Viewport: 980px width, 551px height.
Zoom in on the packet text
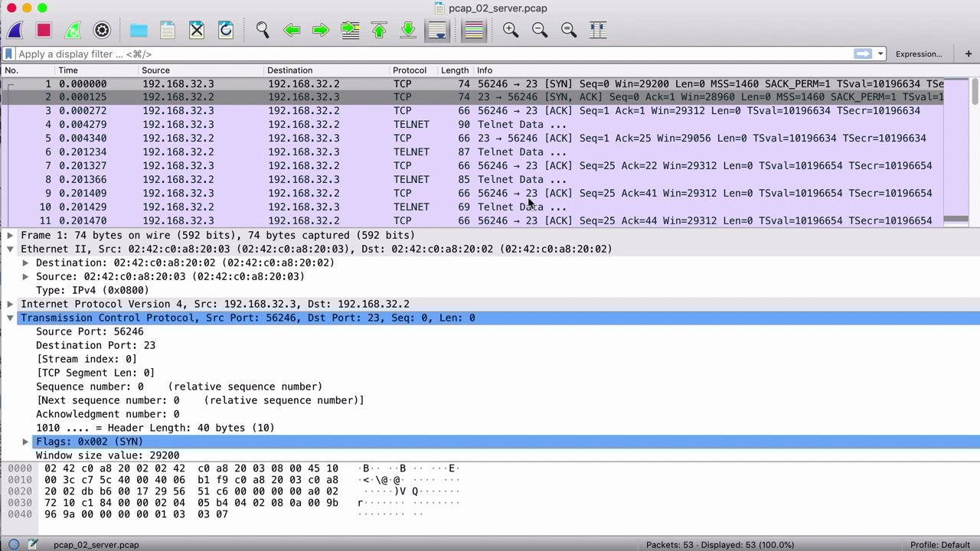511,30
